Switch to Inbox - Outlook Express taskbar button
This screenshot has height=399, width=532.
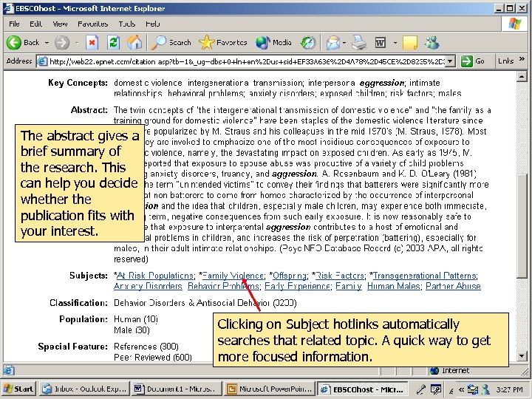(84, 389)
